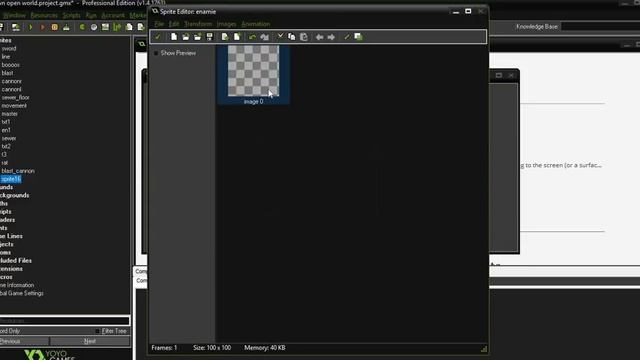Screen dimensions: 640x360
Task: Open the Resources menu
Action: point(44,15)
